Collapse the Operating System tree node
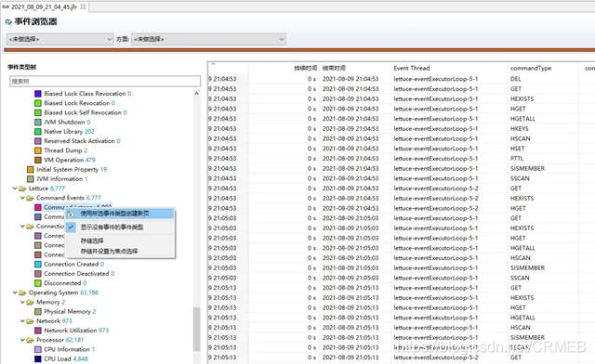 [x=15, y=292]
